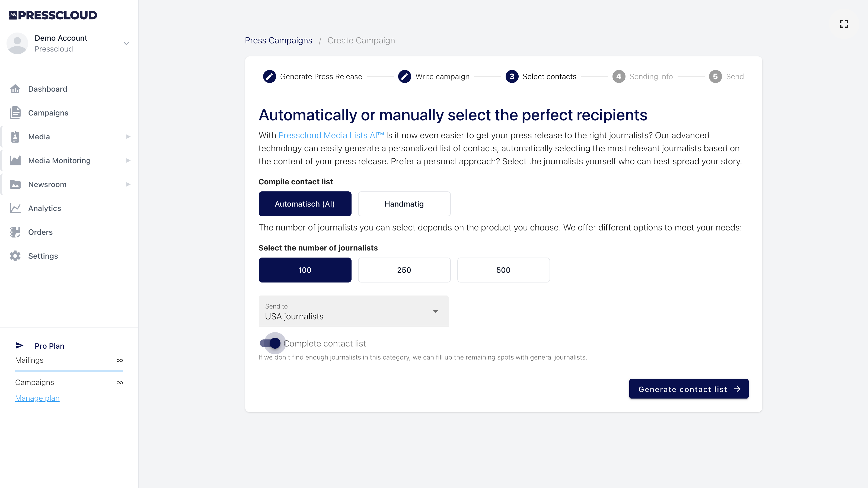Select the Campaigns sidebar icon
Viewport: 868px width, 488px height.
click(15, 113)
